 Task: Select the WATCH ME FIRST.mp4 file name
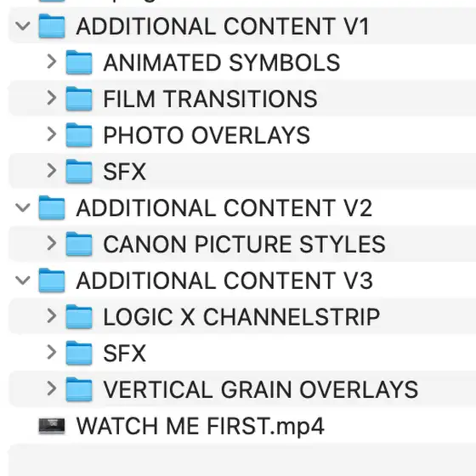201,426
